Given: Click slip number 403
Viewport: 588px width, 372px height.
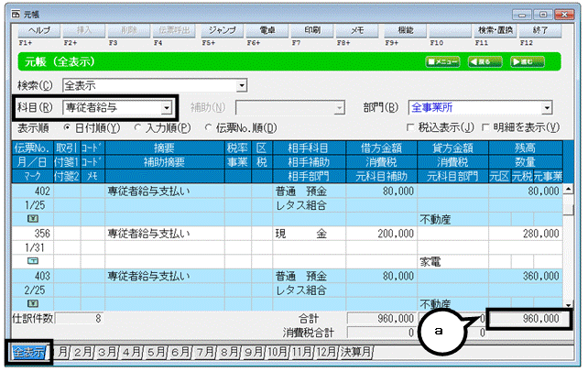Looking at the screenshot, I should [x=42, y=276].
